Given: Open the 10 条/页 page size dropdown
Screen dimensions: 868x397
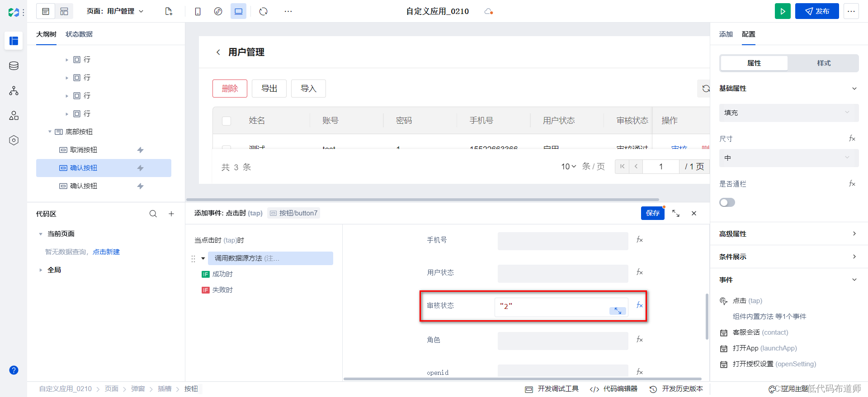Looking at the screenshot, I should (569, 167).
